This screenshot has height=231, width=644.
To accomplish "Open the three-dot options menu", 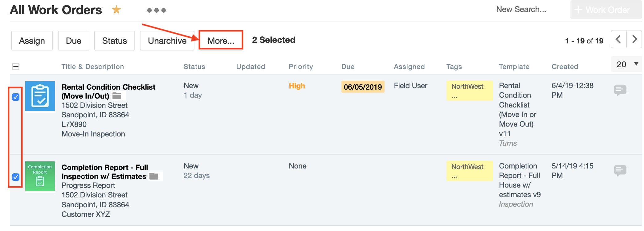I will 157,10.
